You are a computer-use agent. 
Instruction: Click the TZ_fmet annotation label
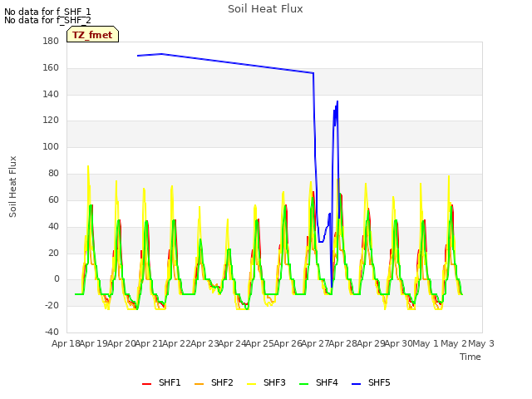(x=92, y=35)
